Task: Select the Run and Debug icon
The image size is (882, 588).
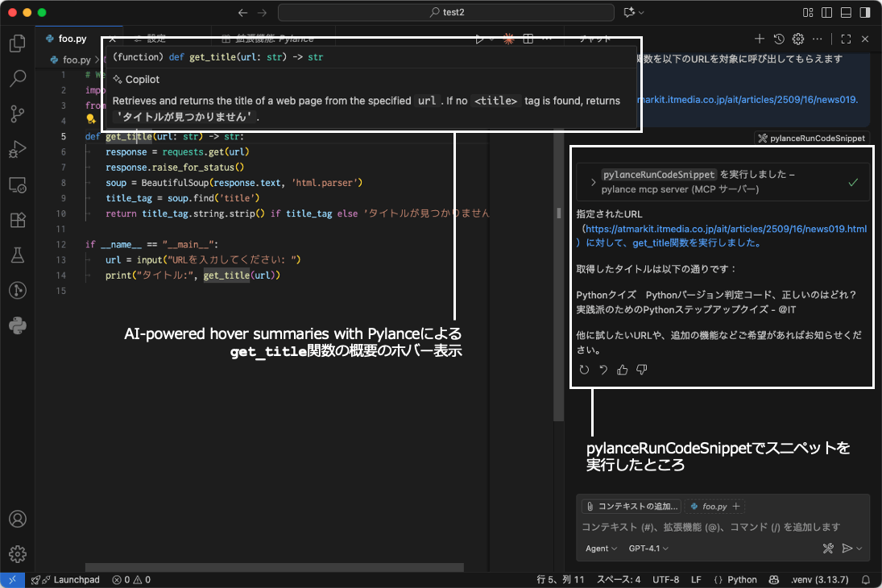Action: pos(17,149)
